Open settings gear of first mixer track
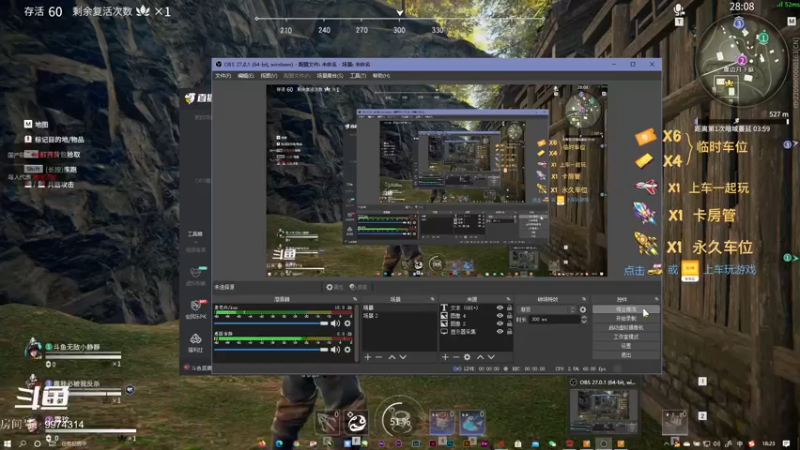This screenshot has width=800, height=450. coord(347,323)
